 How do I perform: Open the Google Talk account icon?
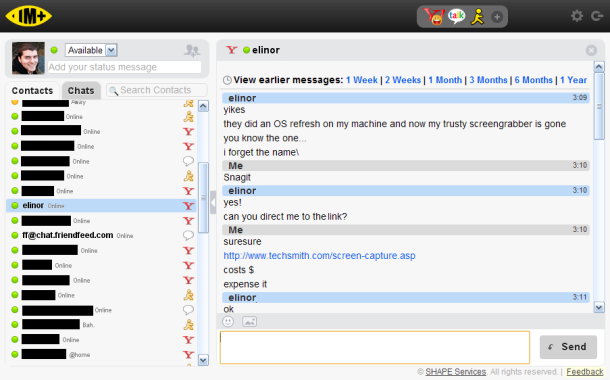point(456,16)
